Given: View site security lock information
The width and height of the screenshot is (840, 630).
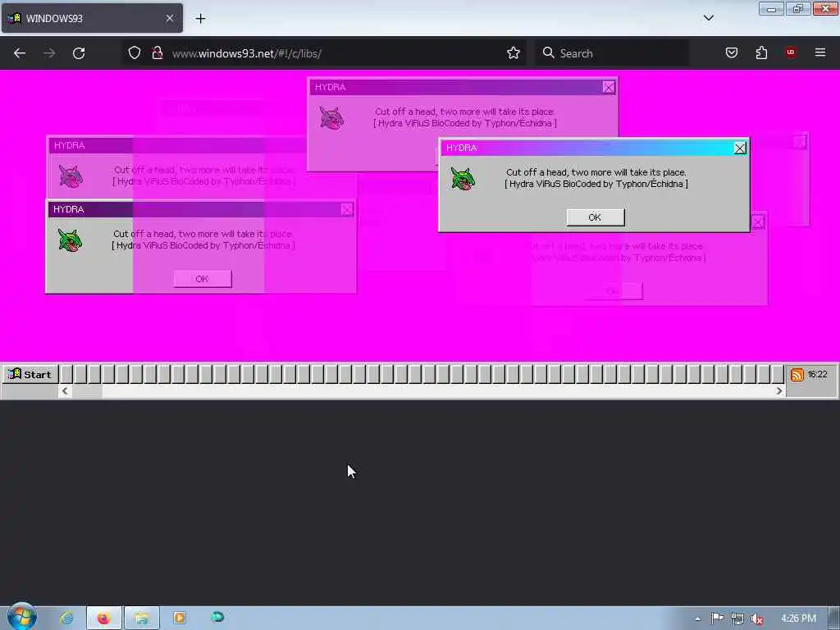Looking at the screenshot, I should pos(157,53).
